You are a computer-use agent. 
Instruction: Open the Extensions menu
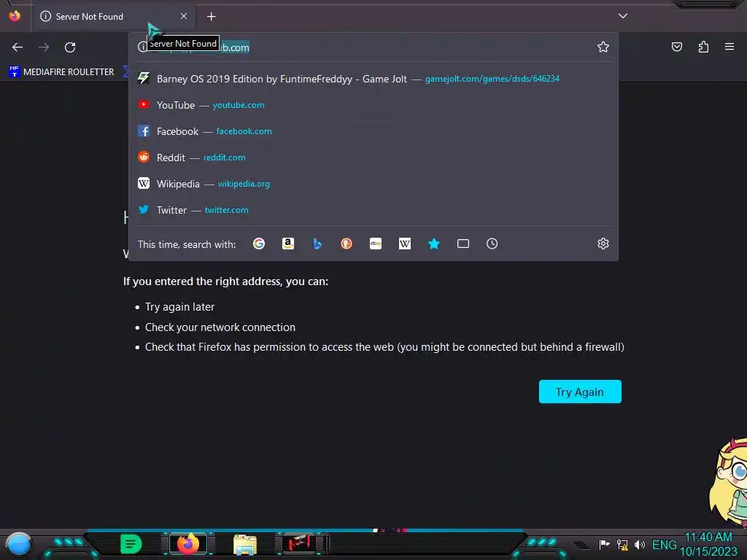pyautogui.click(x=703, y=47)
